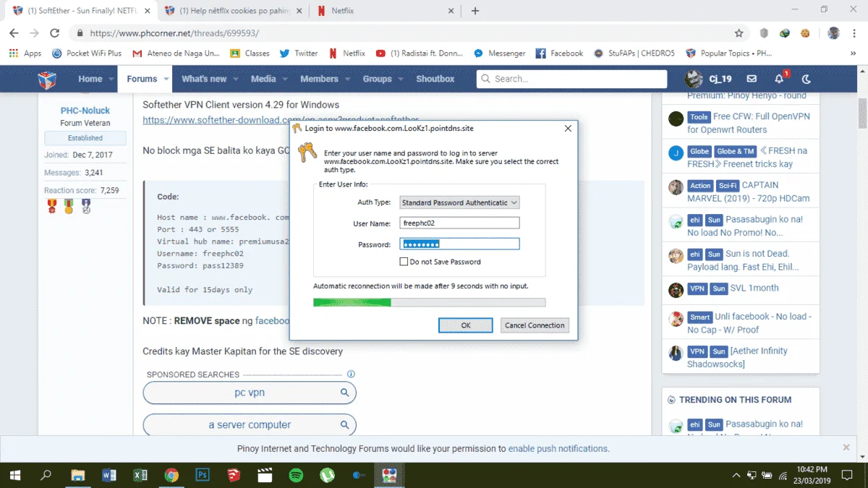Click the Password field
This screenshot has height=488, width=868.
(x=460, y=244)
